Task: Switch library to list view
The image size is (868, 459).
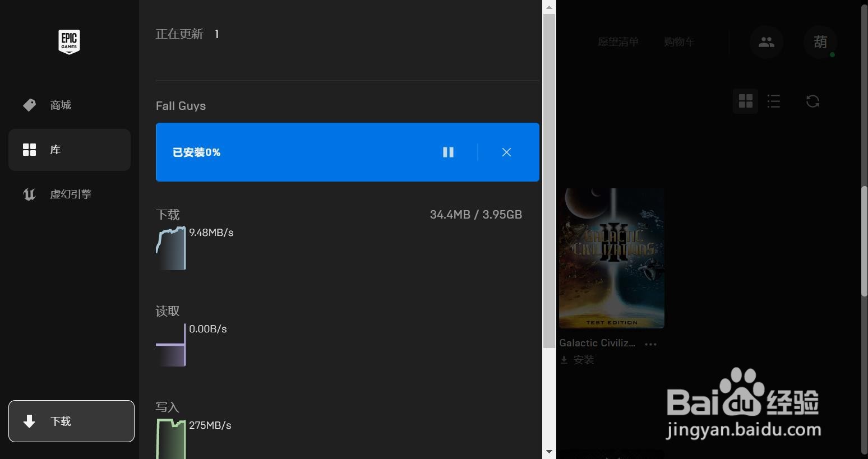Action: click(x=774, y=101)
